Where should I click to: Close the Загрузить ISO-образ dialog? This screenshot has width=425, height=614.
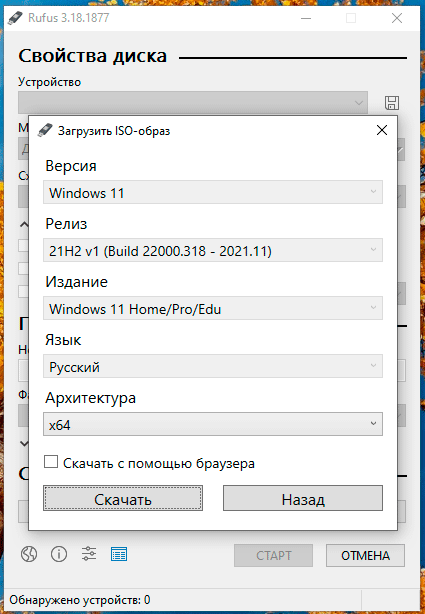382,130
